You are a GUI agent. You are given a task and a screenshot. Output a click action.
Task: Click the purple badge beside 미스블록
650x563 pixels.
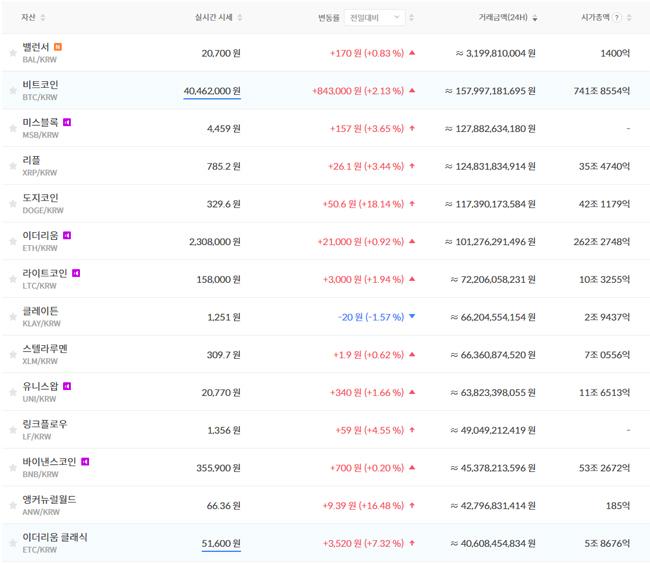(x=67, y=122)
